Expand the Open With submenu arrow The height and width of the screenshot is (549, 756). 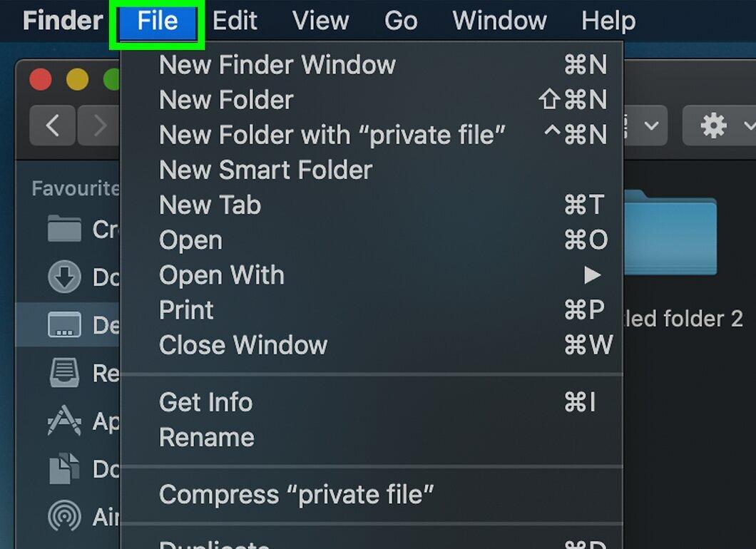(592, 275)
